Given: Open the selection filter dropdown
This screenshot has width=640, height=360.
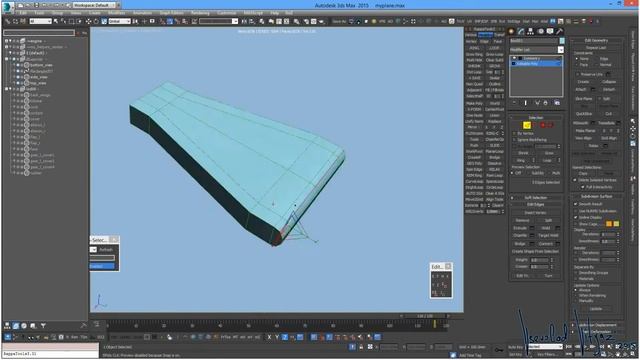Looking at the screenshot, I should (40, 21).
